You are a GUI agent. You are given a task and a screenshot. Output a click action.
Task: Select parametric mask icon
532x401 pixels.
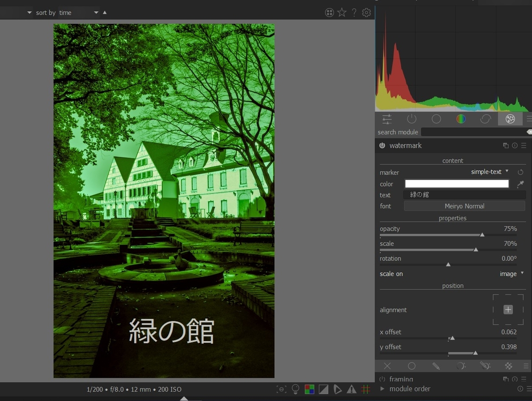click(x=461, y=366)
